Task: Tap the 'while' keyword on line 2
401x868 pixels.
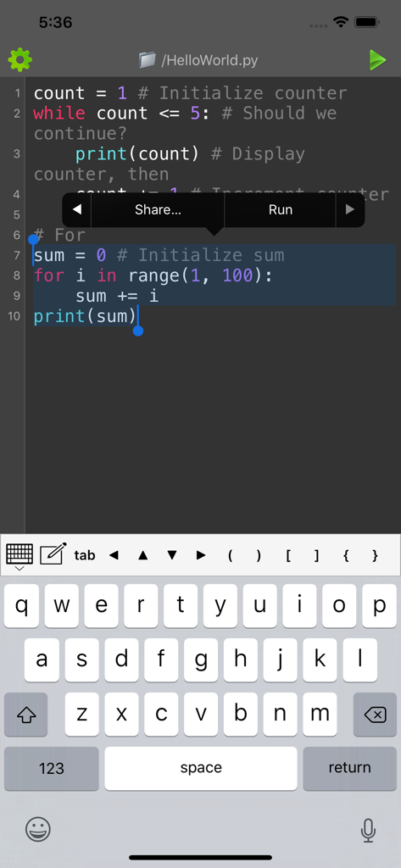Action: (x=59, y=114)
